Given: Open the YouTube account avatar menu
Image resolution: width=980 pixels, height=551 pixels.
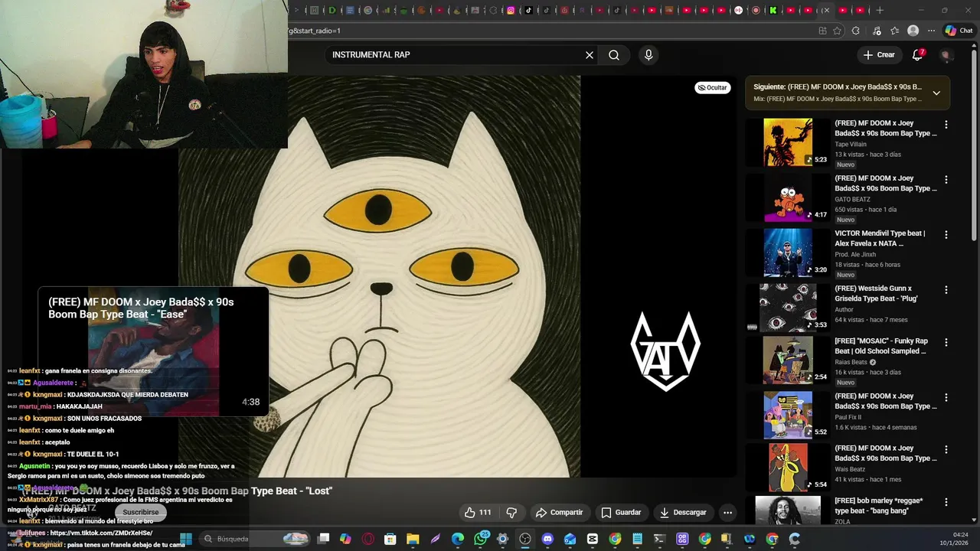Looking at the screenshot, I should [946, 55].
